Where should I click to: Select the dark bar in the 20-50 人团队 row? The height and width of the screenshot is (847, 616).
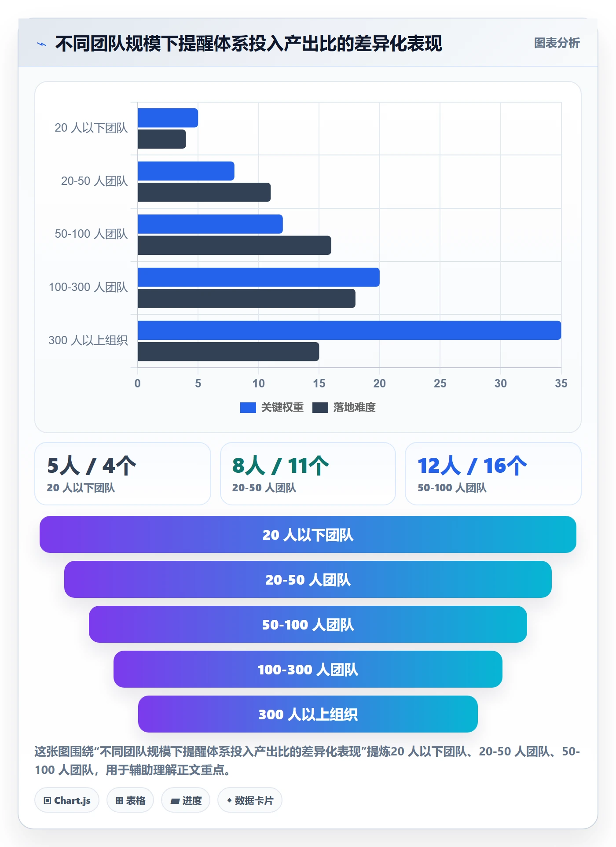click(204, 192)
